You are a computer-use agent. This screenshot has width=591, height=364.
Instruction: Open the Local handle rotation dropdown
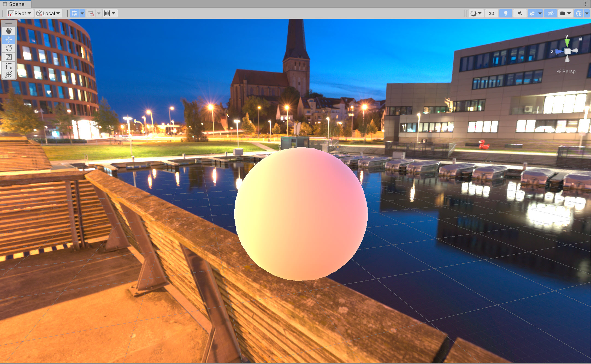tap(48, 13)
